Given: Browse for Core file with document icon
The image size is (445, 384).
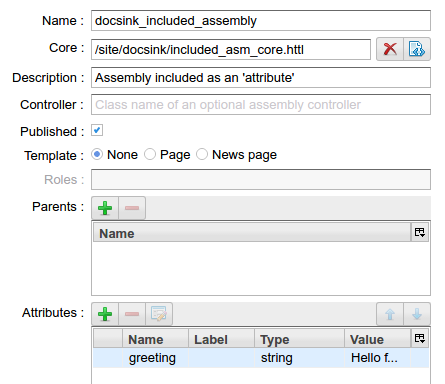Looking at the screenshot, I should point(417,49).
